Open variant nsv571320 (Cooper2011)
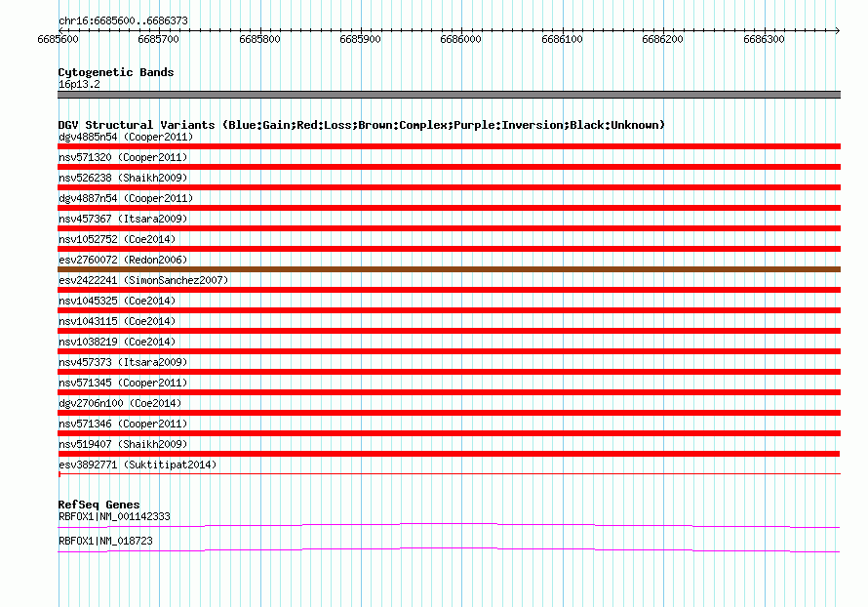868x607 pixels. pos(123,157)
